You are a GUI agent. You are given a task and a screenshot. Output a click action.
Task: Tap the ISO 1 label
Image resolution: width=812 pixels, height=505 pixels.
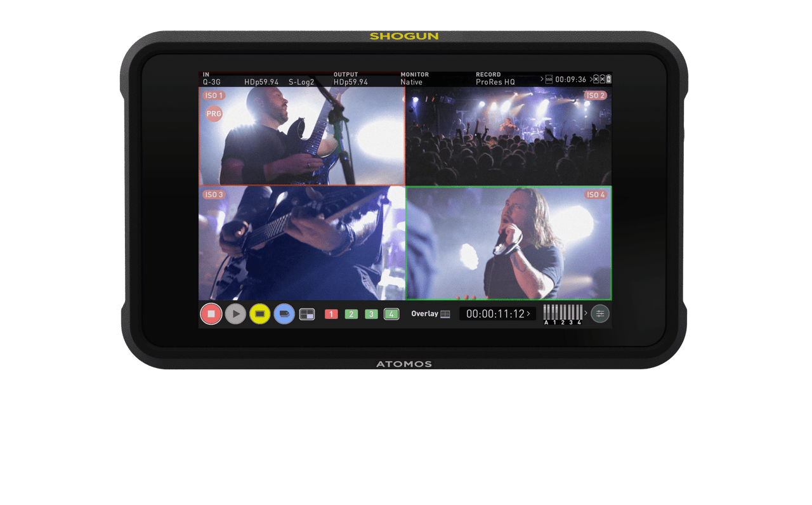pyautogui.click(x=214, y=96)
